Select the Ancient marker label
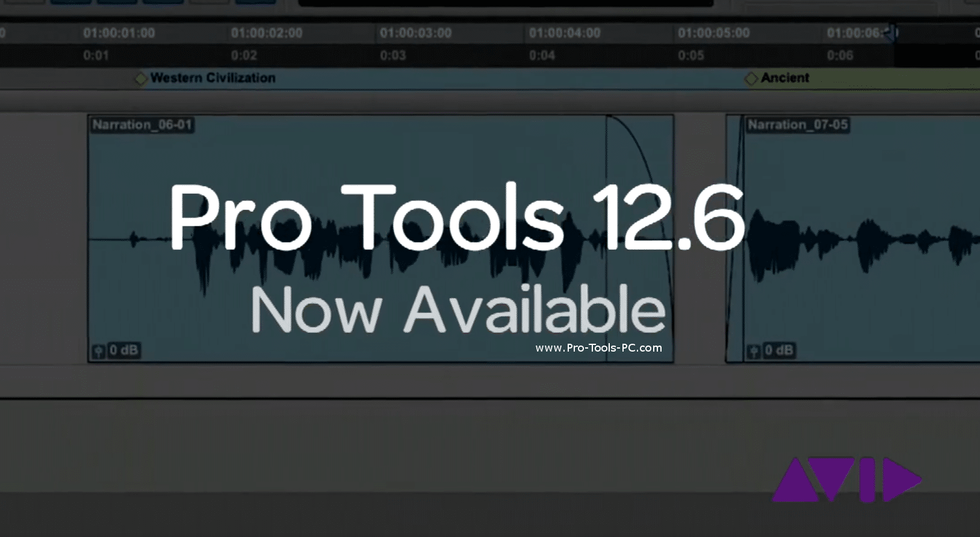The image size is (980, 537). point(785,78)
